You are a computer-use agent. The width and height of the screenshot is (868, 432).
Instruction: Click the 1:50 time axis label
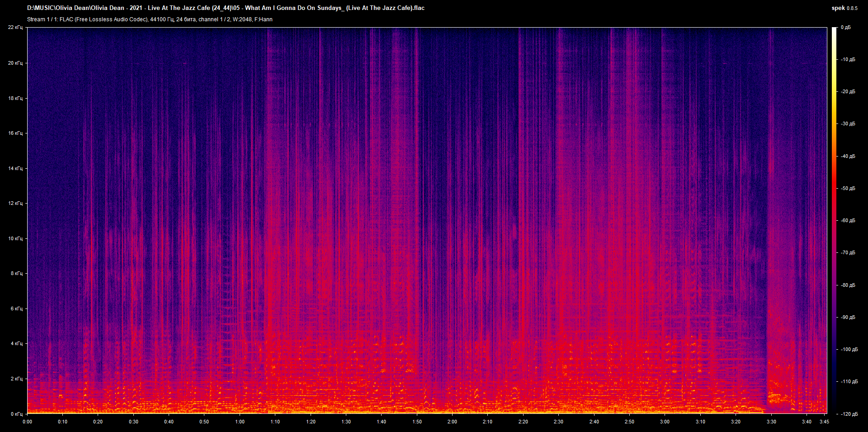(417, 422)
